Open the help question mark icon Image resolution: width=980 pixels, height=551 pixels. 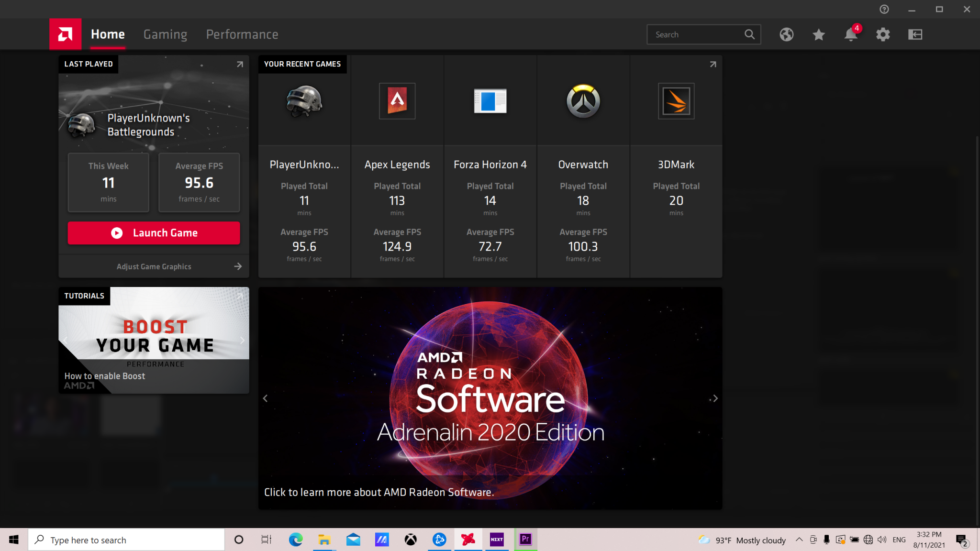click(x=884, y=9)
